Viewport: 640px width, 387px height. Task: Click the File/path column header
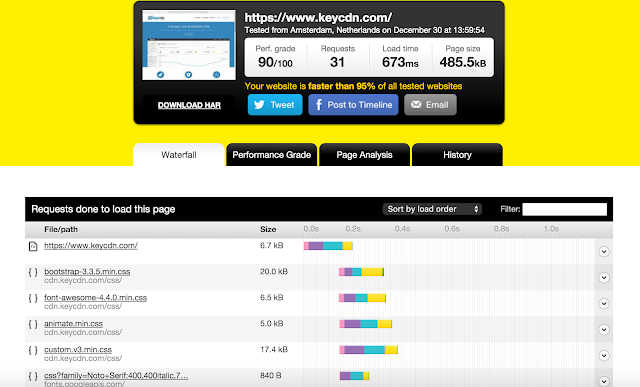tap(61, 229)
